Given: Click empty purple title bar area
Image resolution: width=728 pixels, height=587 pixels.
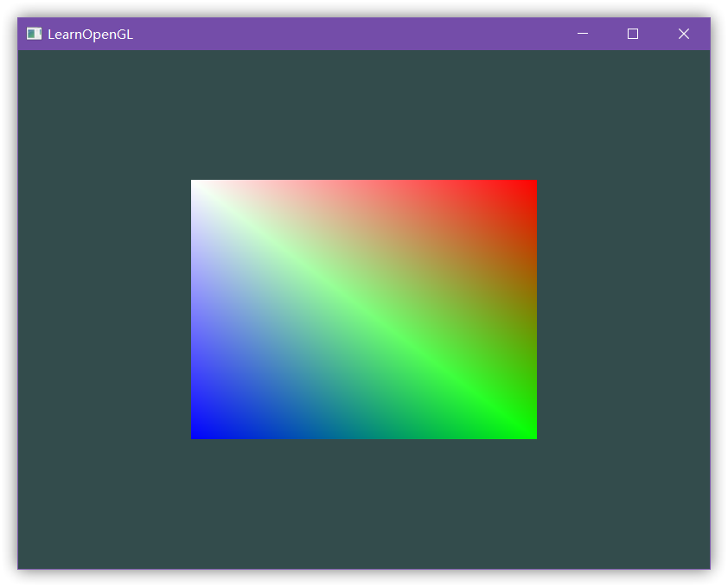Looking at the screenshot, I should [x=346, y=34].
